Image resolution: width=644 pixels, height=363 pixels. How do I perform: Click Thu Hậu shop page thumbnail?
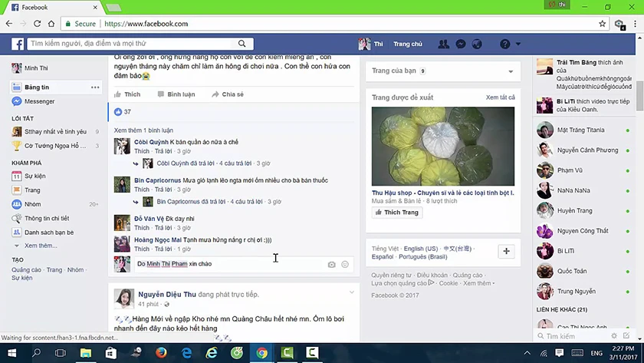[x=443, y=147]
